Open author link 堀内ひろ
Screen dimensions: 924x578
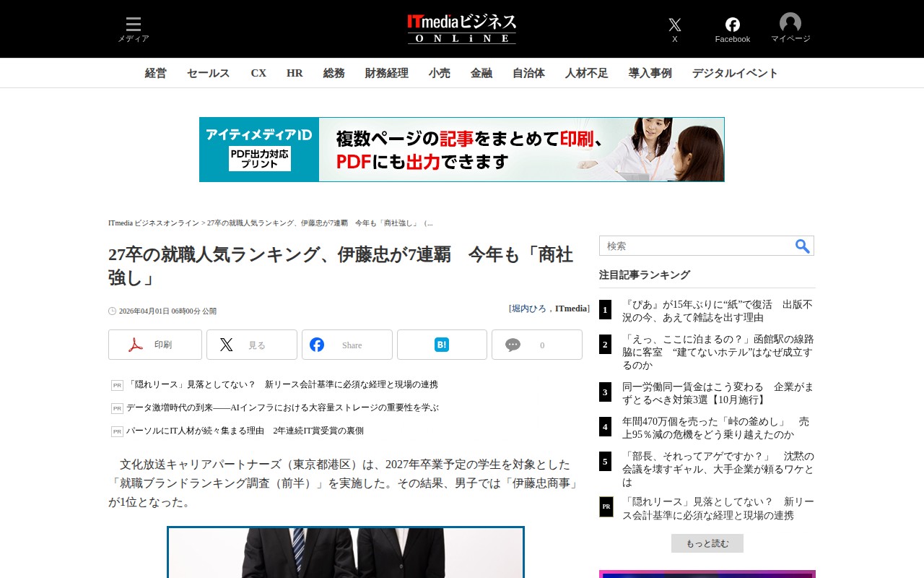pyautogui.click(x=529, y=309)
